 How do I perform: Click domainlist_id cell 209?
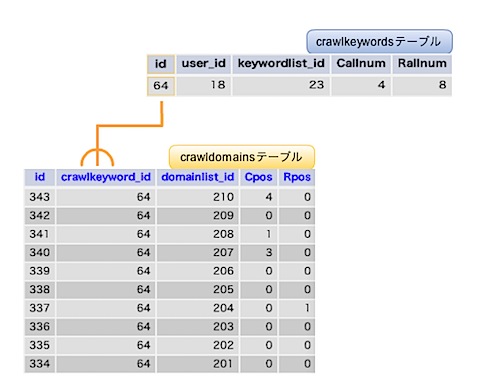(198, 216)
